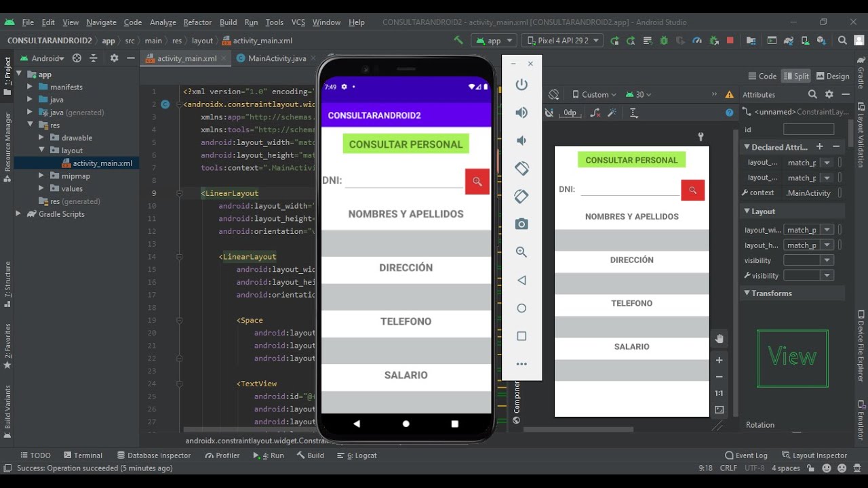This screenshot has height=488, width=868.
Task: Click the Infer Constraints magic wand icon
Action: [x=612, y=113]
